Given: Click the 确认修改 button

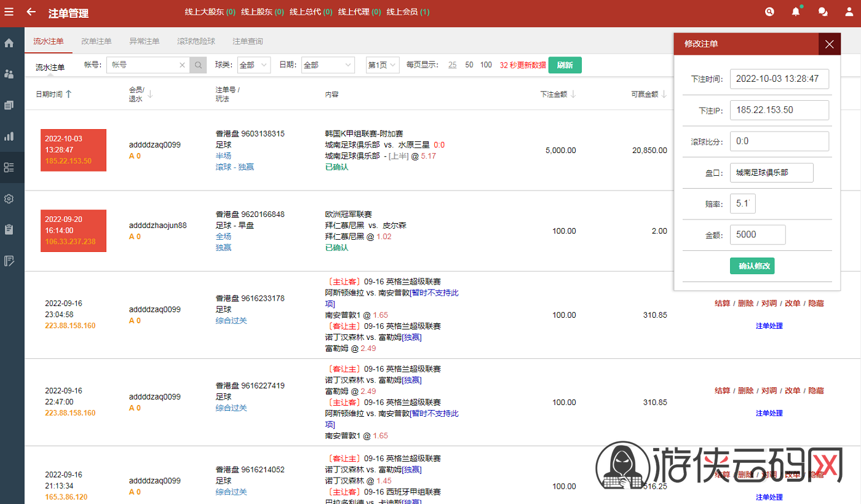Looking at the screenshot, I should coord(752,266).
